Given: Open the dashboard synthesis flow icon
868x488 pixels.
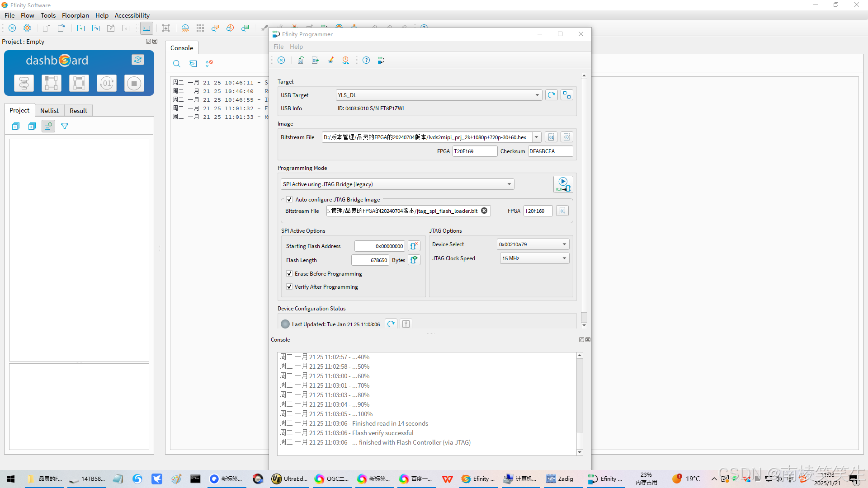Looking at the screenshot, I should coord(24,83).
